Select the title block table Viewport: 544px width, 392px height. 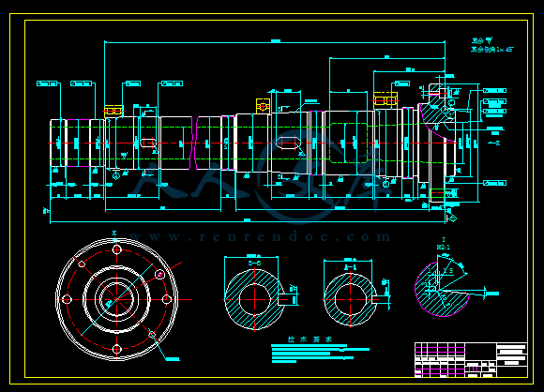(471, 360)
